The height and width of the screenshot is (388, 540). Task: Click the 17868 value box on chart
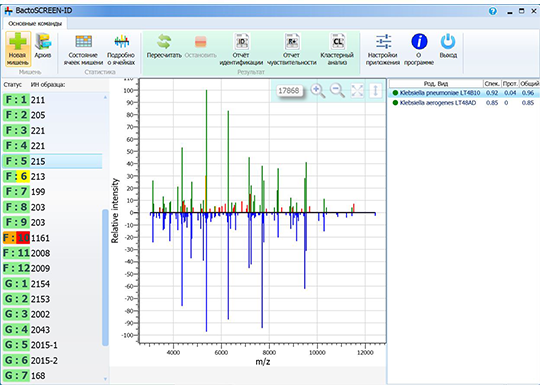pyautogui.click(x=289, y=91)
